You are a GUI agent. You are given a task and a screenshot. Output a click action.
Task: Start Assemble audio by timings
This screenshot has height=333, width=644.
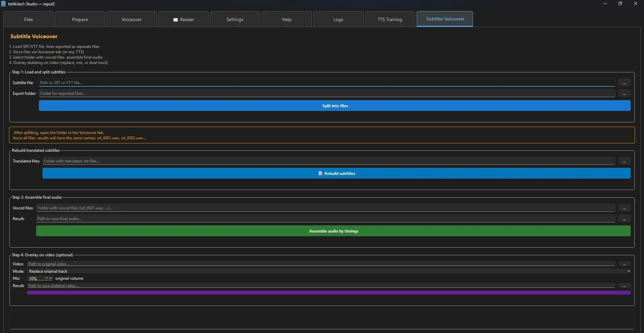[x=333, y=231]
